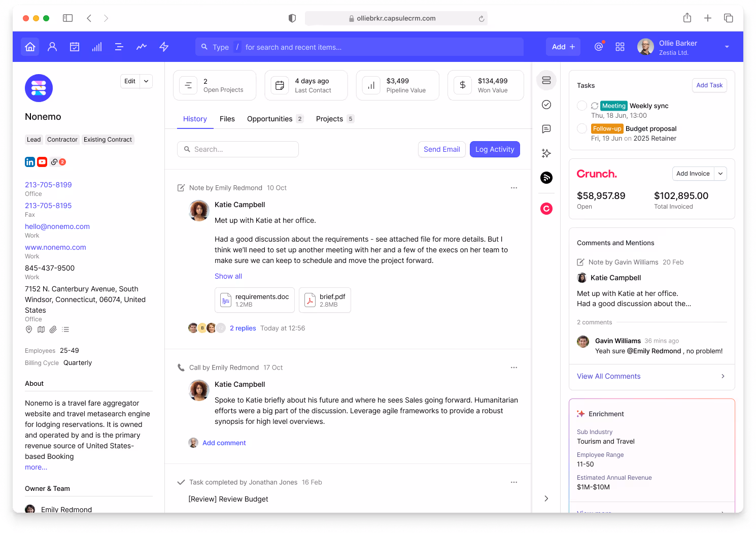Click the Existing Contract tag
The image size is (756, 533).
click(108, 140)
